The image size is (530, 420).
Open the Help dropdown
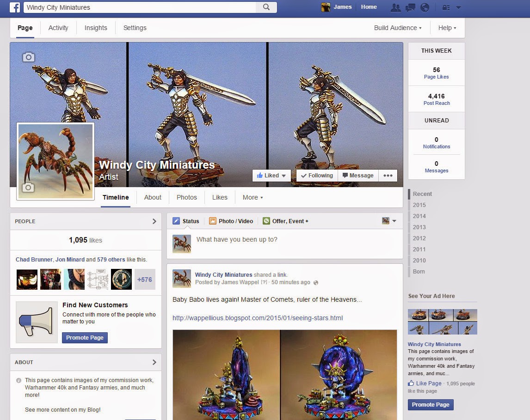tap(447, 28)
